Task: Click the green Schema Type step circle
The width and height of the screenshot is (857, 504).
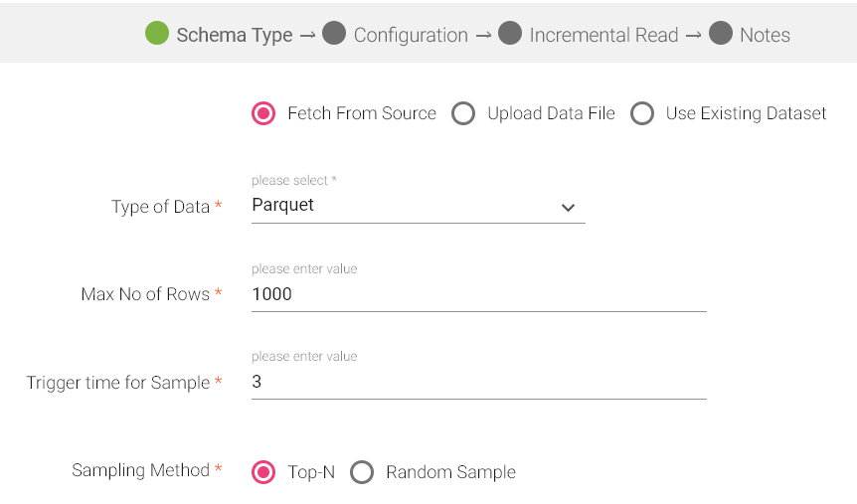Action: pyautogui.click(x=157, y=34)
